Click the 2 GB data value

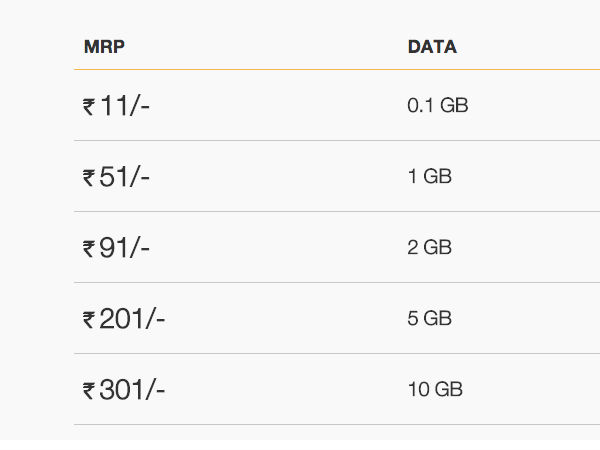pyautogui.click(x=430, y=248)
